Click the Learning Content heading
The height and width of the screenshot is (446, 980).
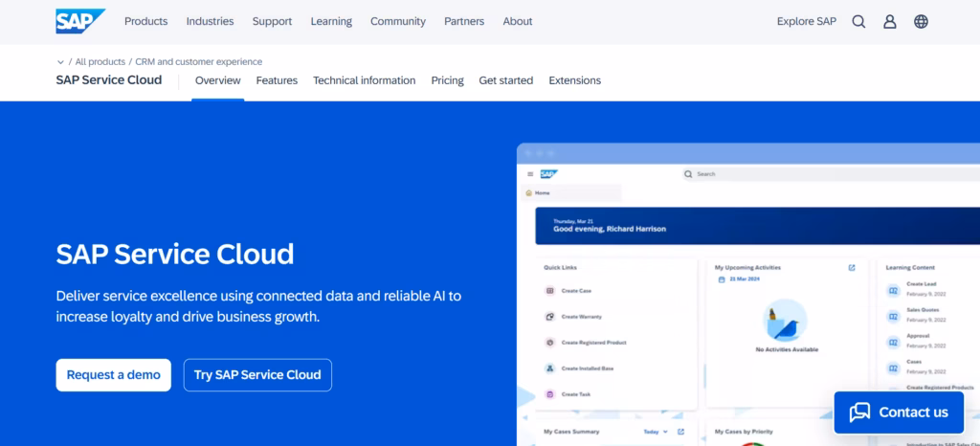click(x=910, y=267)
